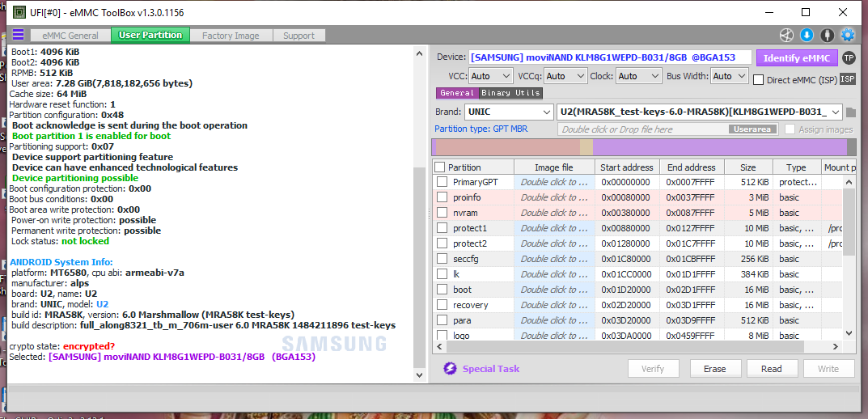
Task: Tick the recovery partition checkbox
Action: pyautogui.click(x=442, y=305)
